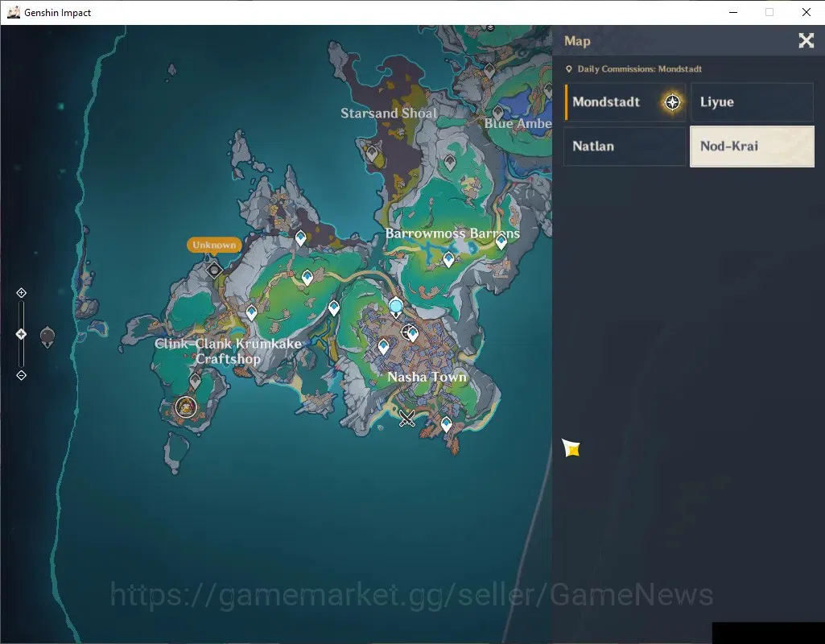Select the grey locked waypoint beside Blue Ambe label
The width and height of the screenshot is (825, 644).
(497, 112)
